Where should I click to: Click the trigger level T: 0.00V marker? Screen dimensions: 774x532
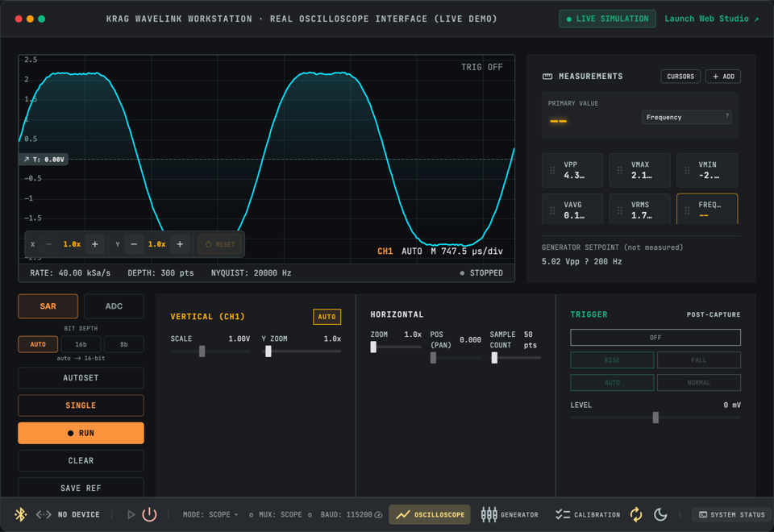(44, 160)
